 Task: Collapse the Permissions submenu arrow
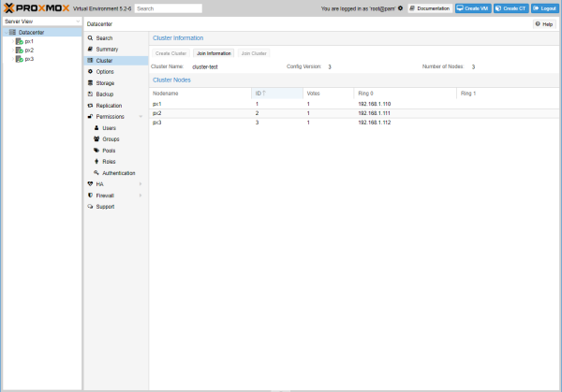click(140, 117)
